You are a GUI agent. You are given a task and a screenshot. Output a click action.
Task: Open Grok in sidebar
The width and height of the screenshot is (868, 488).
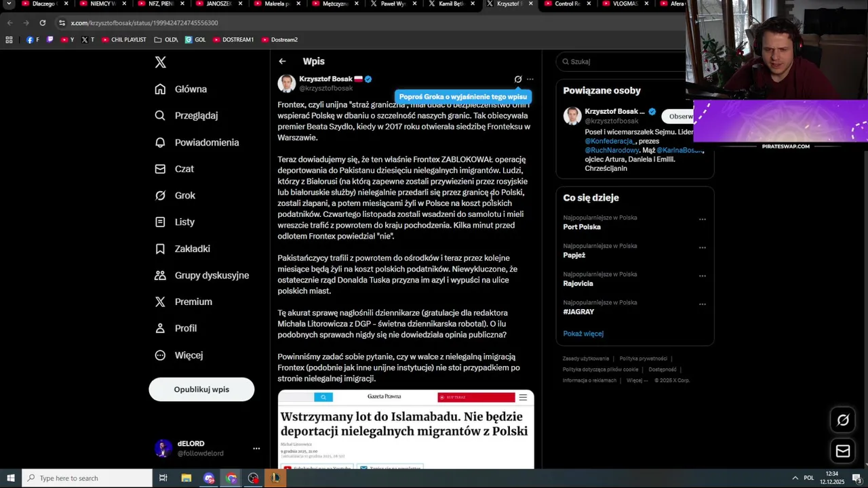[x=175, y=195]
